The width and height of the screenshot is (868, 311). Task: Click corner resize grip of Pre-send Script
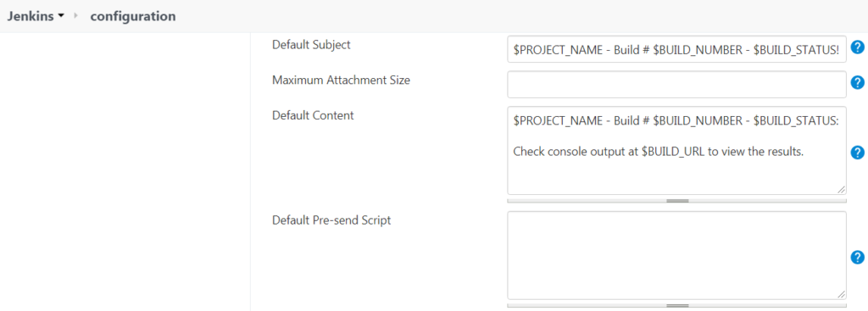[x=841, y=294]
